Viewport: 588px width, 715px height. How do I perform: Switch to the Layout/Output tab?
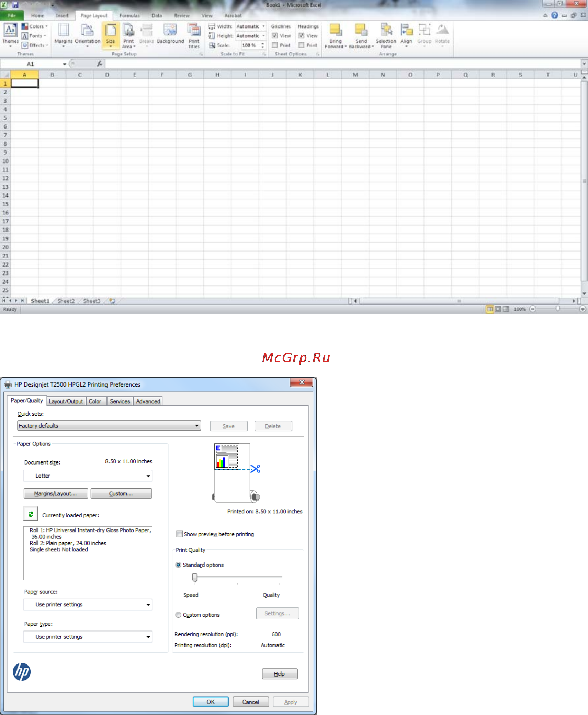(66, 401)
